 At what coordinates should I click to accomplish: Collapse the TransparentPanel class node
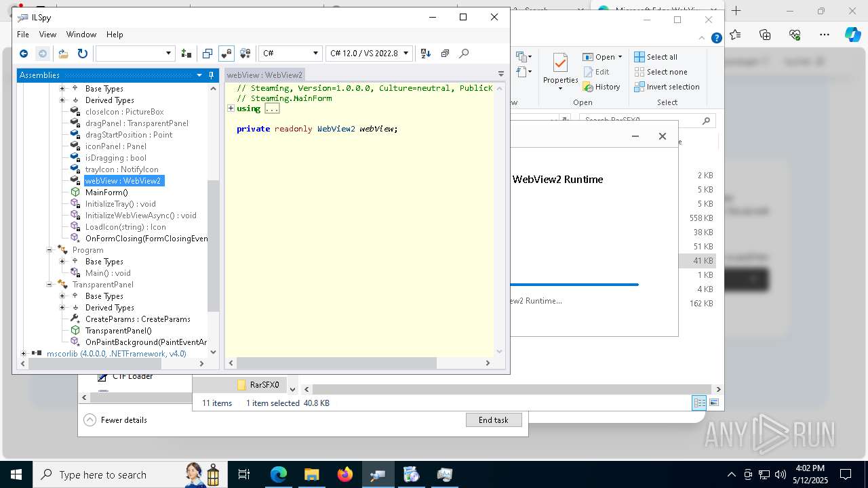click(x=50, y=285)
